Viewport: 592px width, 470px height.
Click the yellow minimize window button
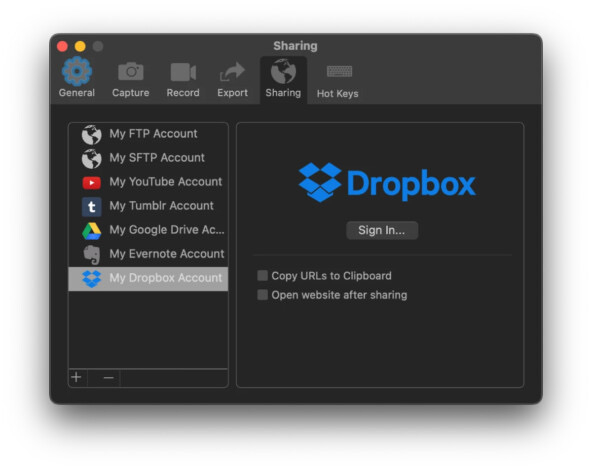tap(80, 46)
